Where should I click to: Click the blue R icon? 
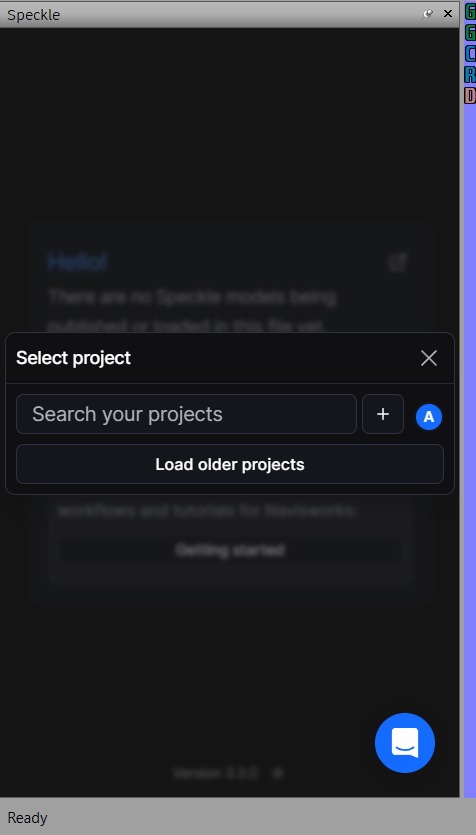coord(470,74)
